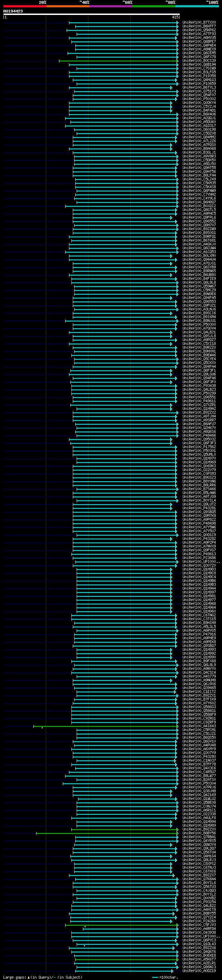Select the UniRef100_C4JQQ3 label
The width and height of the screenshot is (222, 980).
199,891
